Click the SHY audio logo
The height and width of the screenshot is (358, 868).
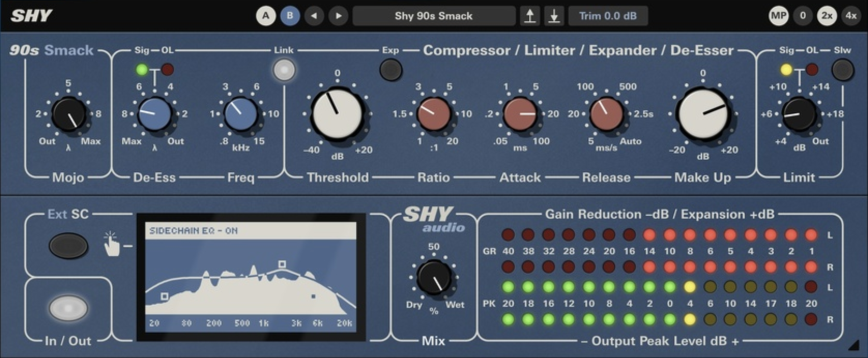pos(434,220)
